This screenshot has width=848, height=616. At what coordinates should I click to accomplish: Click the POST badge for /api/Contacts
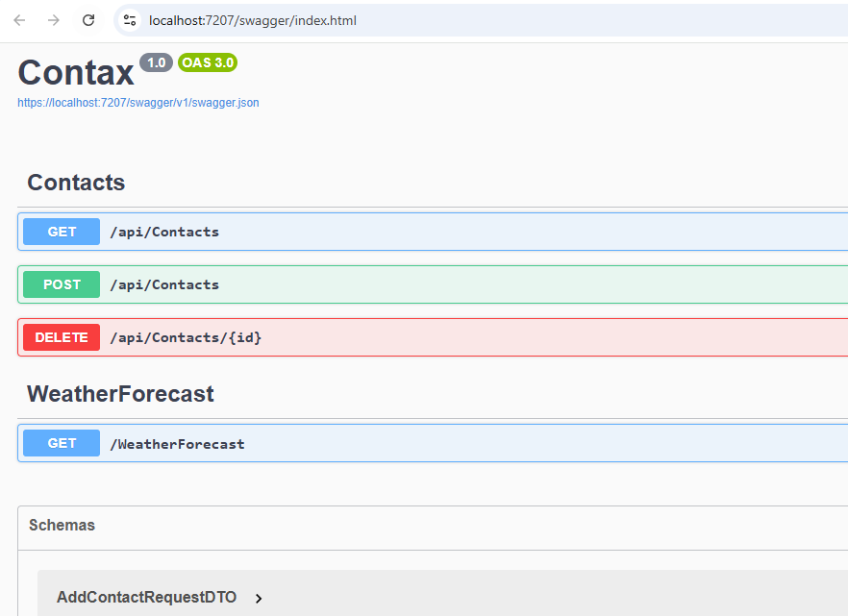coord(62,284)
